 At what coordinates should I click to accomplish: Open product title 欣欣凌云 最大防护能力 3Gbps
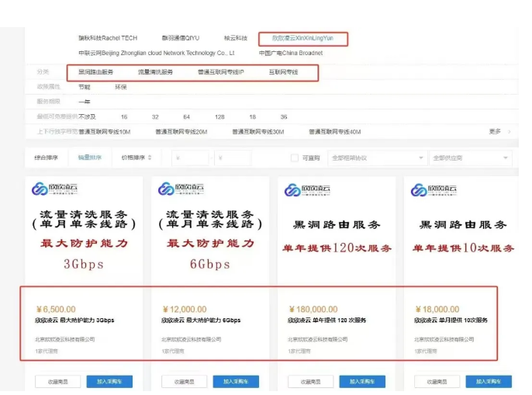point(74,321)
